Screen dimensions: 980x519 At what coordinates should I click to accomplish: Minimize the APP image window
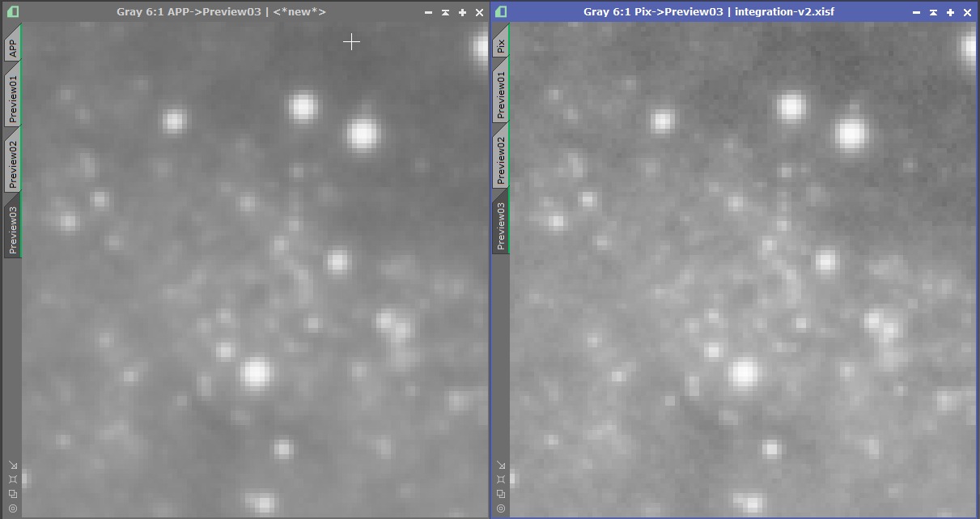coord(428,12)
